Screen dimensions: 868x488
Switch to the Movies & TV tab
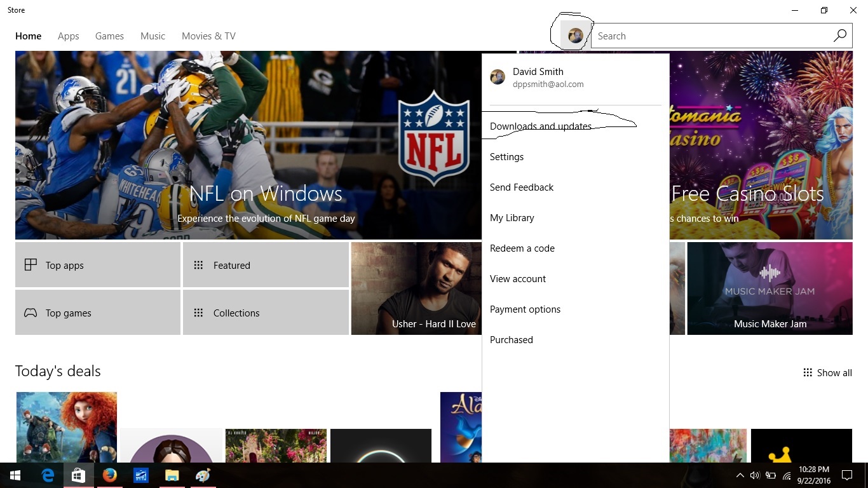click(208, 36)
